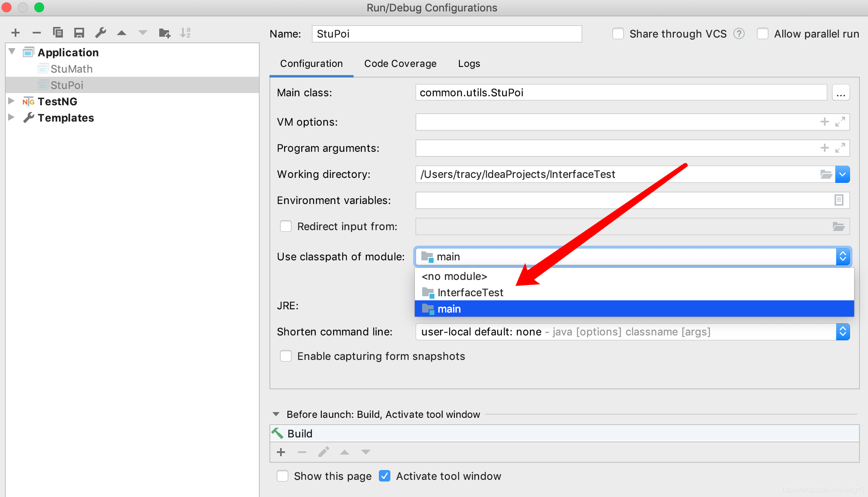The width and height of the screenshot is (868, 497).
Task: Uncheck Activate tool window
Action: [x=385, y=476]
